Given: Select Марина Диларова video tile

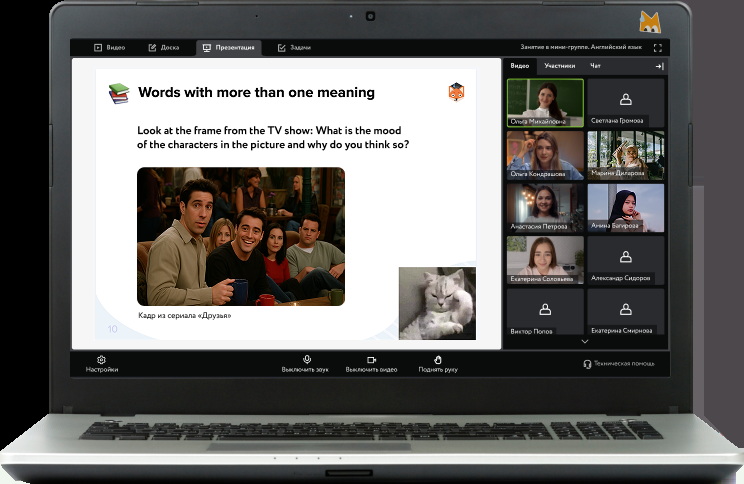Looking at the screenshot, I should click(x=626, y=156).
